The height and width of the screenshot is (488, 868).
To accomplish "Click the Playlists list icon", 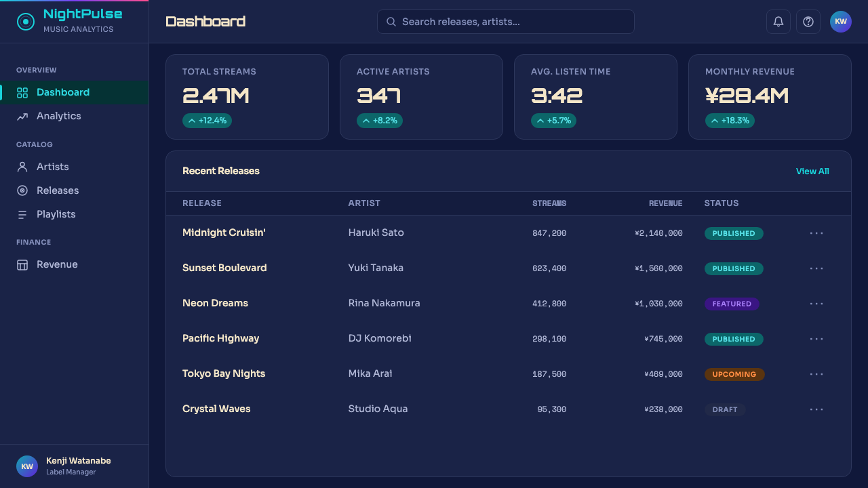I will pyautogui.click(x=22, y=214).
